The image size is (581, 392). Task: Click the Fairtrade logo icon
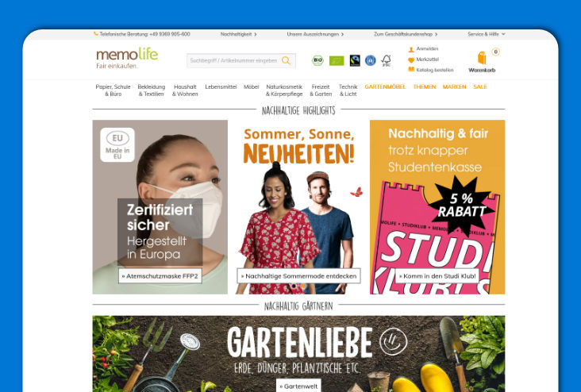click(x=355, y=60)
